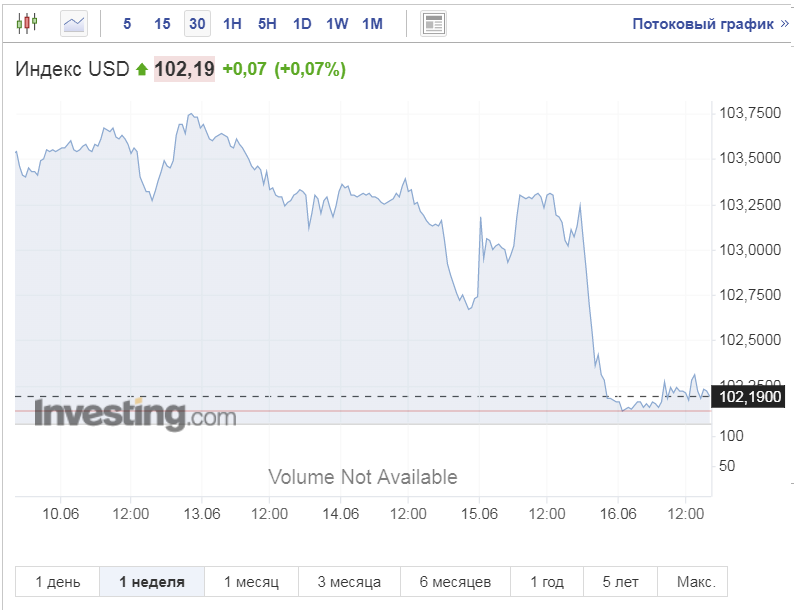
Task: Switch the interval to 1D
Action: coord(302,23)
